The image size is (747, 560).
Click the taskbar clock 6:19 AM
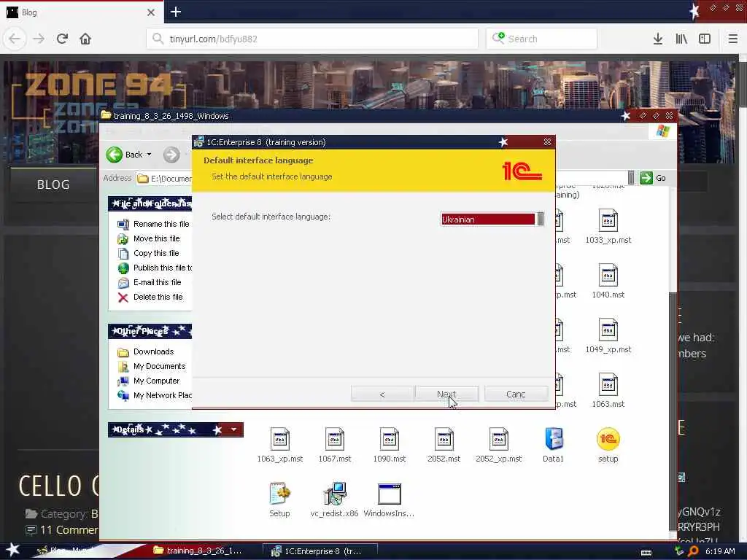(x=720, y=551)
